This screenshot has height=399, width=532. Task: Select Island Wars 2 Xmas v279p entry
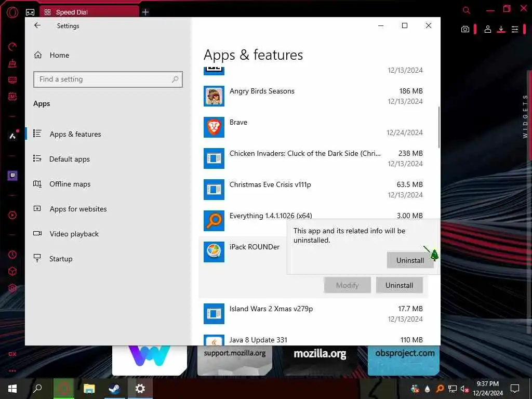click(x=313, y=314)
